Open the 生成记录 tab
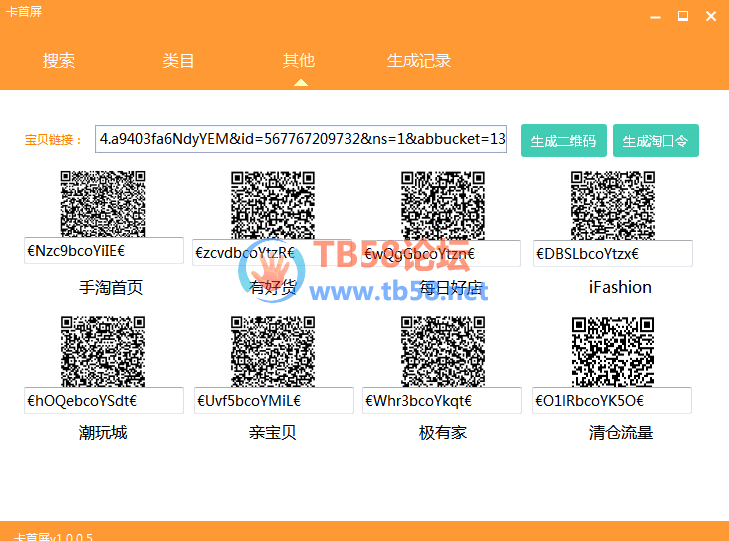Image resolution: width=729 pixels, height=541 pixels. (419, 61)
